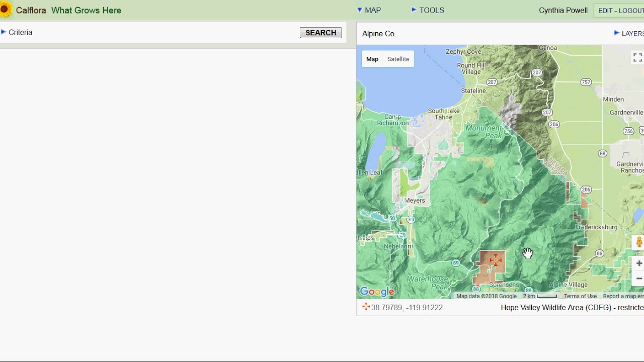Click Hope Valley Wildlife Area label
Image resolution: width=644 pixels, height=362 pixels.
572,307
